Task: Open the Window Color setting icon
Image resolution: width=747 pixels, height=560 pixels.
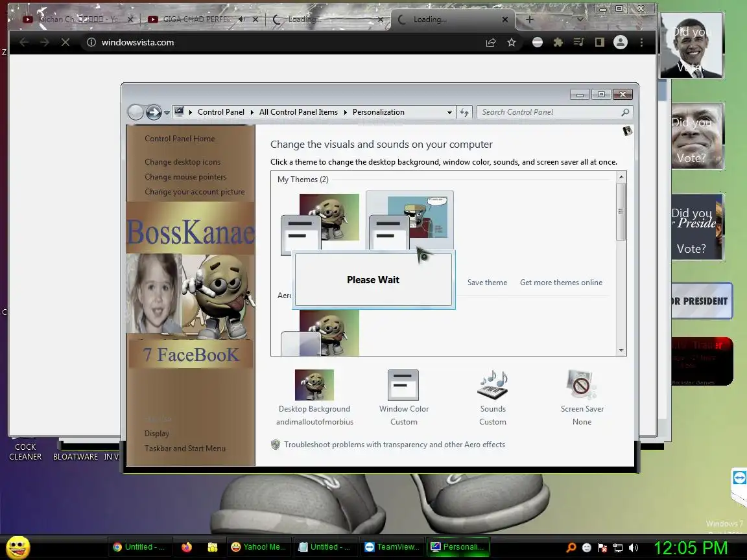Action: pyautogui.click(x=403, y=385)
